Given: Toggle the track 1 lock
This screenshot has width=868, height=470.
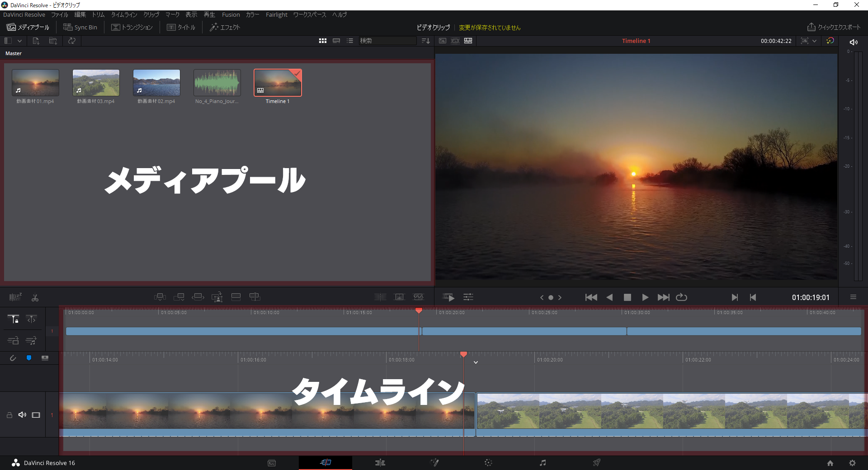Looking at the screenshot, I should (x=9, y=415).
